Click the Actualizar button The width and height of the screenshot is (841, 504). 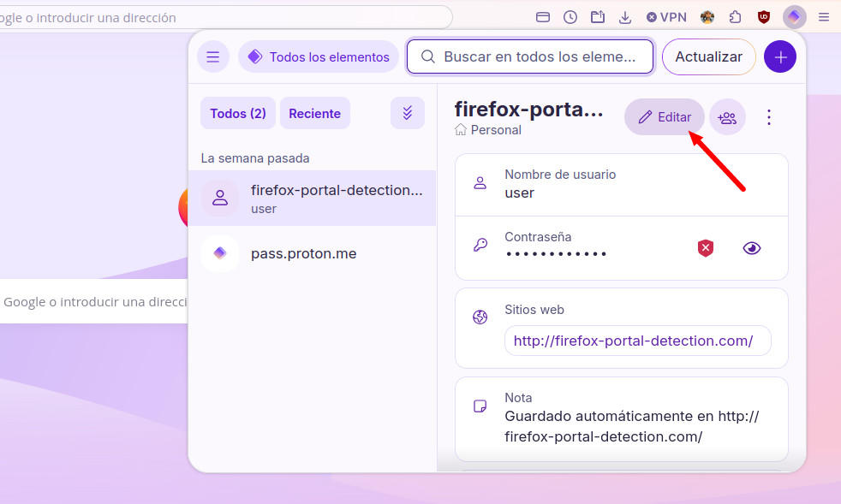(x=708, y=56)
